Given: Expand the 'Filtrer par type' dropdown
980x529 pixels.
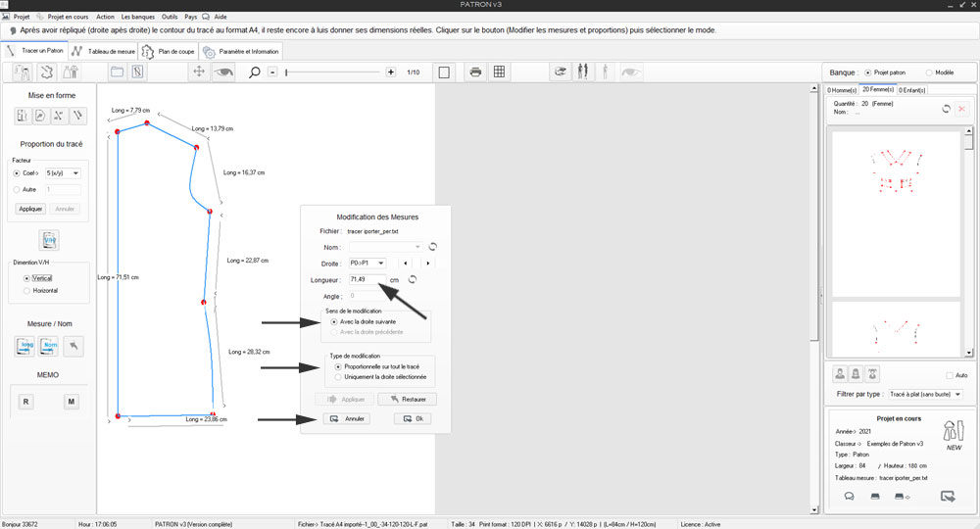Looking at the screenshot, I should [924, 394].
